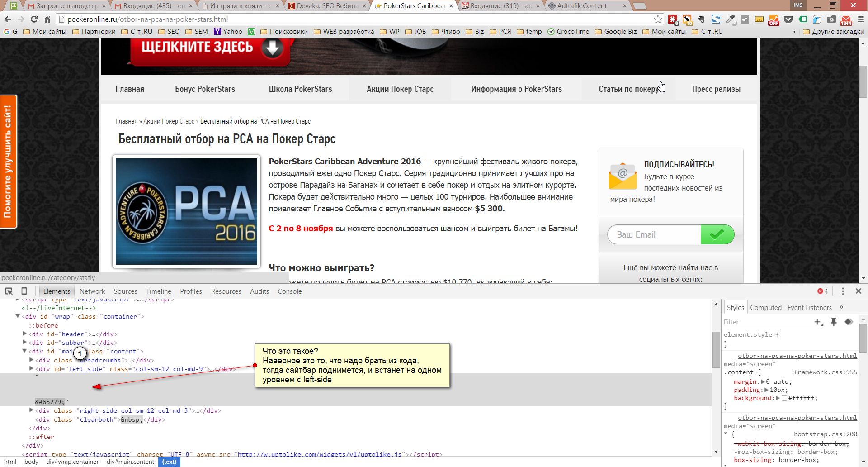Open the Школа PokerStars menu item
Viewport: 868px width, 467px height.
point(300,89)
